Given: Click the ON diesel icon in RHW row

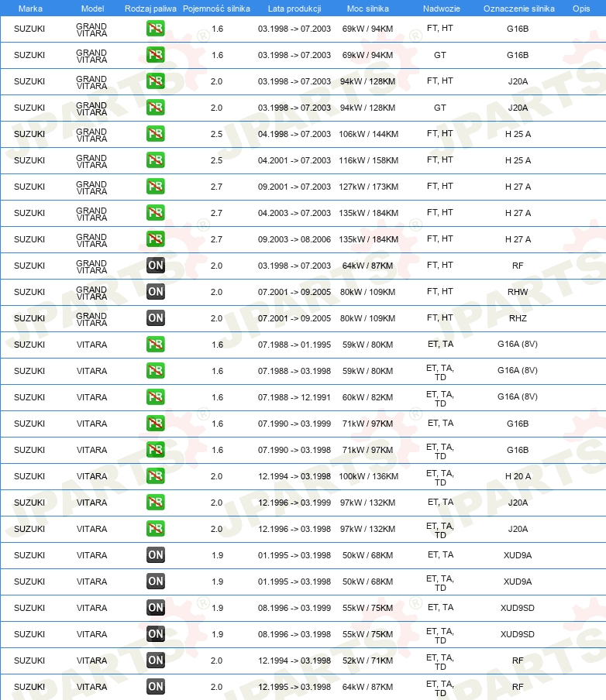Looking at the screenshot, I should click(x=156, y=292).
